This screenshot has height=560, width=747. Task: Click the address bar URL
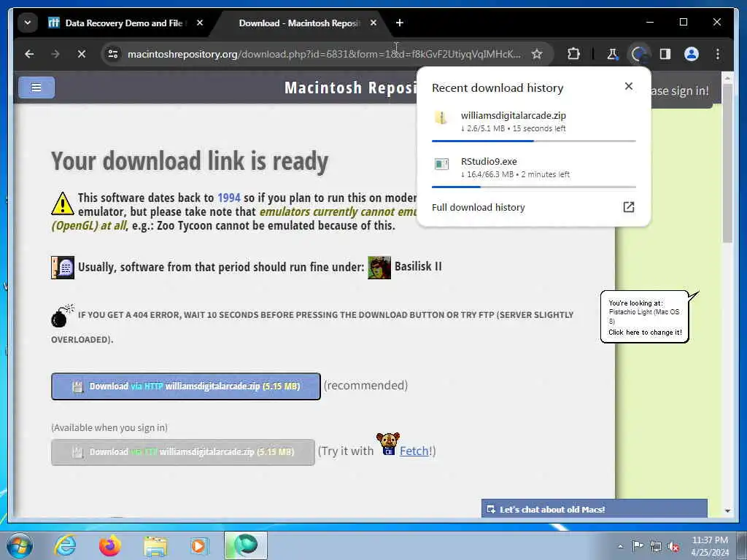pyautogui.click(x=324, y=54)
